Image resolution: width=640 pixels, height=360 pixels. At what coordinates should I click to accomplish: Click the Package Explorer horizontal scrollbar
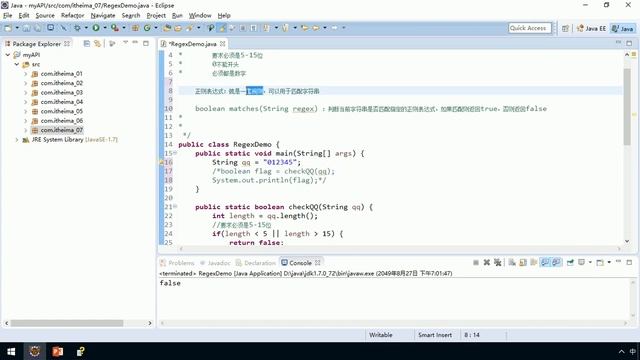(x=67, y=323)
